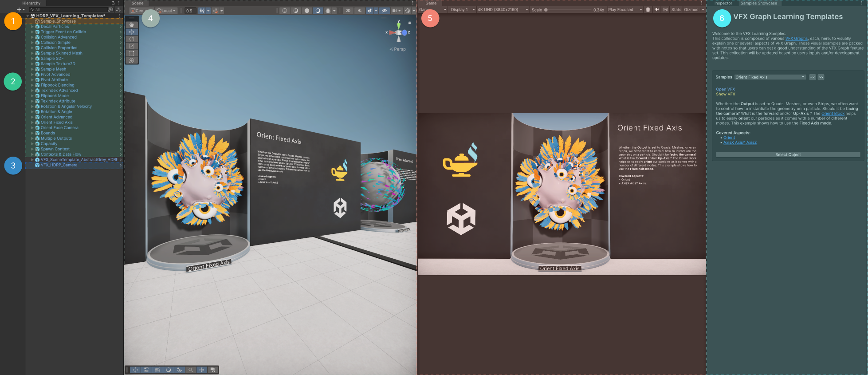Open the 4K UHD resolution dropdown
The width and height of the screenshot is (868, 375).
tap(502, 10)
